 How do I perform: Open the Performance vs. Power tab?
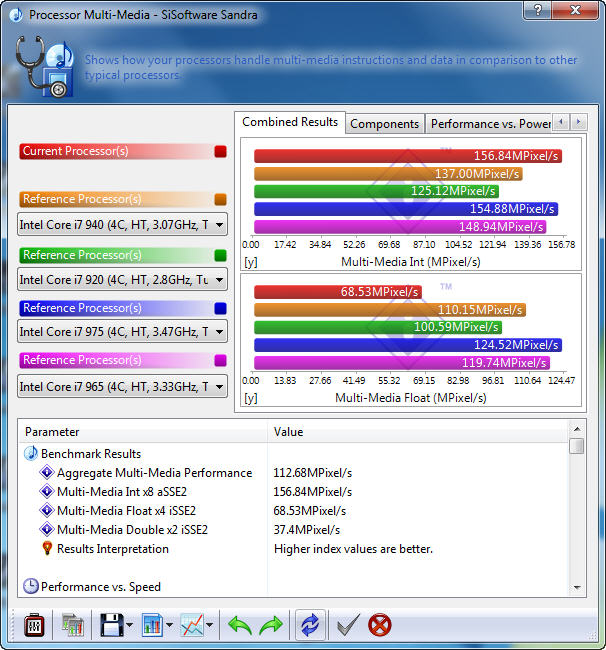[x=490, y=124]
